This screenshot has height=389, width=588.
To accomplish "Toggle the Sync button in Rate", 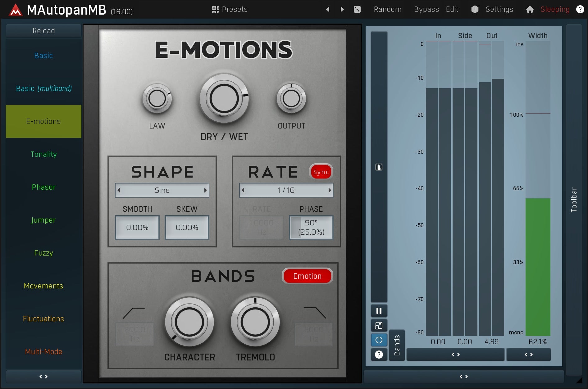I will [321, 172].
